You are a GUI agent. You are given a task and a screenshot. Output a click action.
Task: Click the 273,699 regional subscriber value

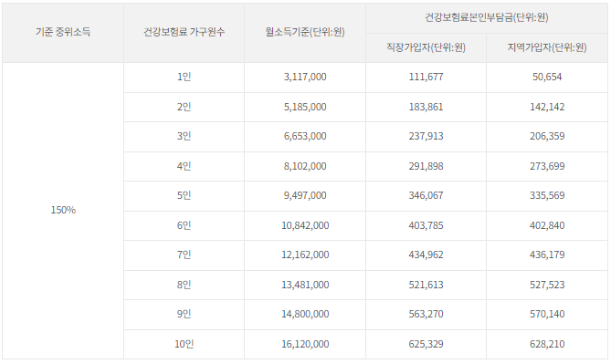[547, 166]
